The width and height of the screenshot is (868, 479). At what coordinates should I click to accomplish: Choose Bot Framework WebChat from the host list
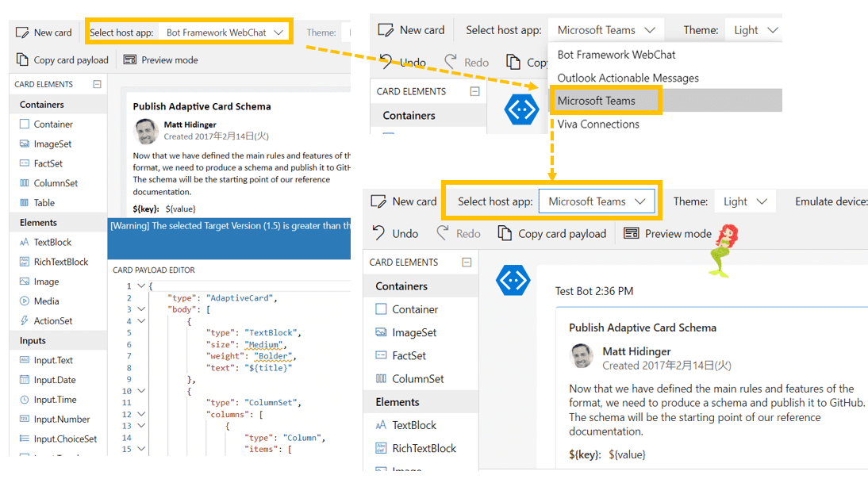(616, 55)
